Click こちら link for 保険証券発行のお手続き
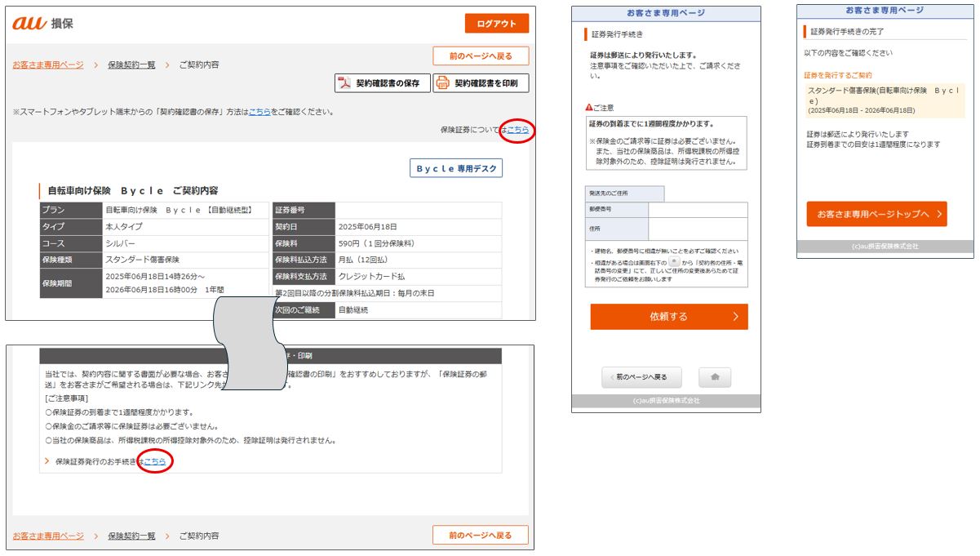Viewport: 980px width, 556px height. [155, 461]
